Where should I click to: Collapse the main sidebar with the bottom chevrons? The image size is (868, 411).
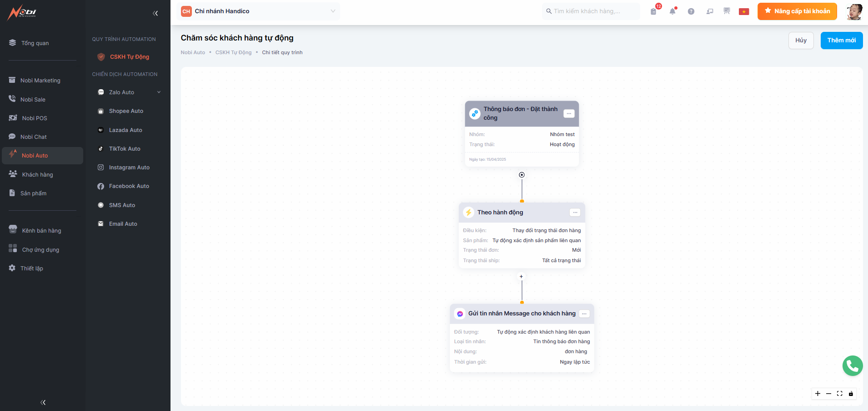point(43,402)
